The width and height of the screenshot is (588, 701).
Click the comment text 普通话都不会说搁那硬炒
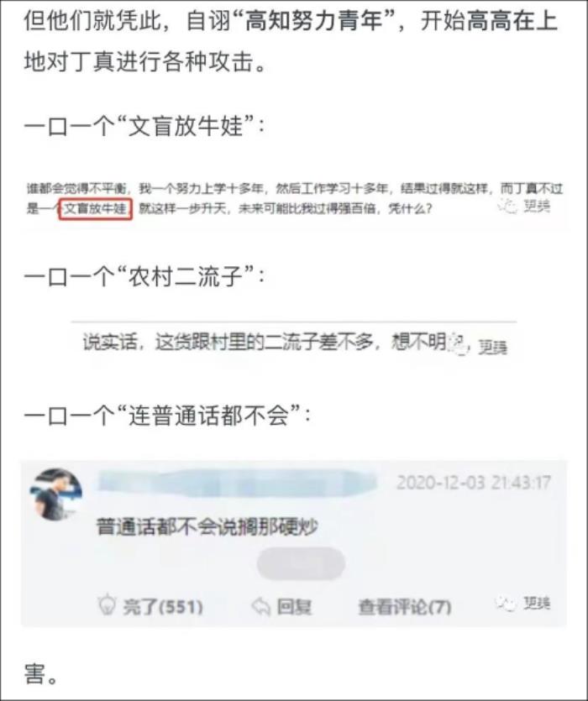(x=207, y=526)
